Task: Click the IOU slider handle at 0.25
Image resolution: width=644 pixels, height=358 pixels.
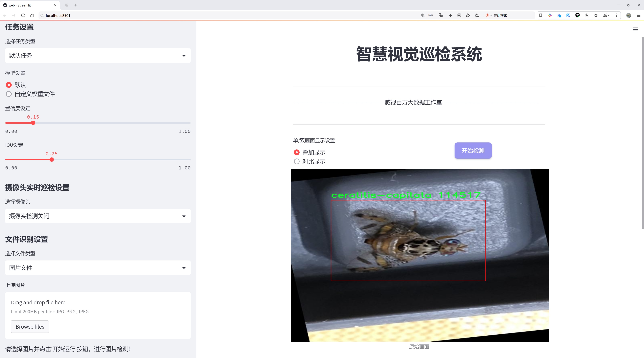Action: (x=51, y=160)
